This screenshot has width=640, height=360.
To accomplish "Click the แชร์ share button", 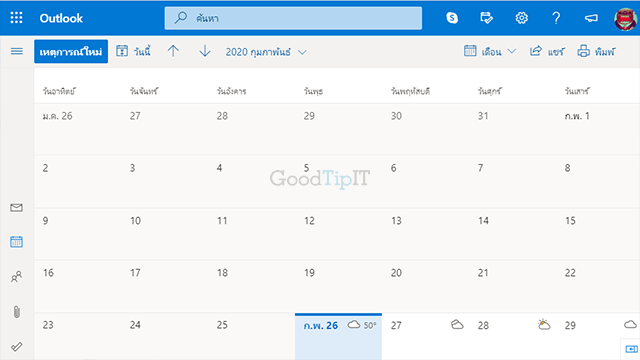I will (x=547, y=51).
